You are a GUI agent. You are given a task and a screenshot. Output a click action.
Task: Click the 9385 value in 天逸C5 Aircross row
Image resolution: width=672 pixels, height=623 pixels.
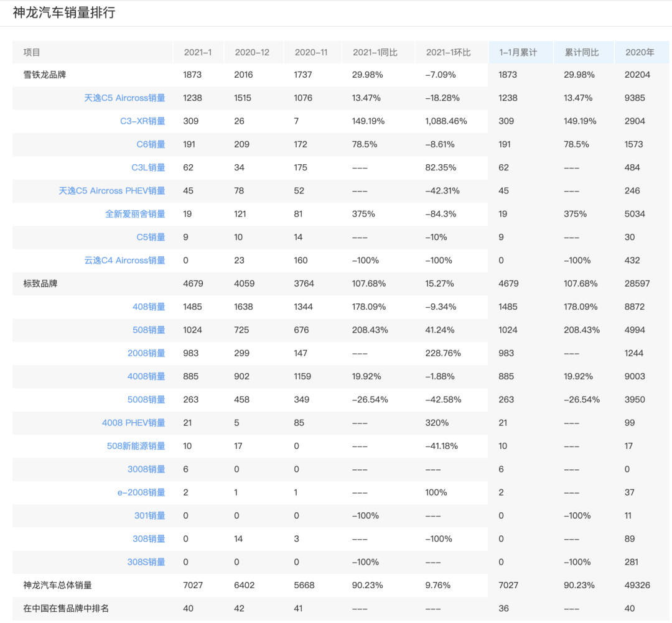click(635, 98)
